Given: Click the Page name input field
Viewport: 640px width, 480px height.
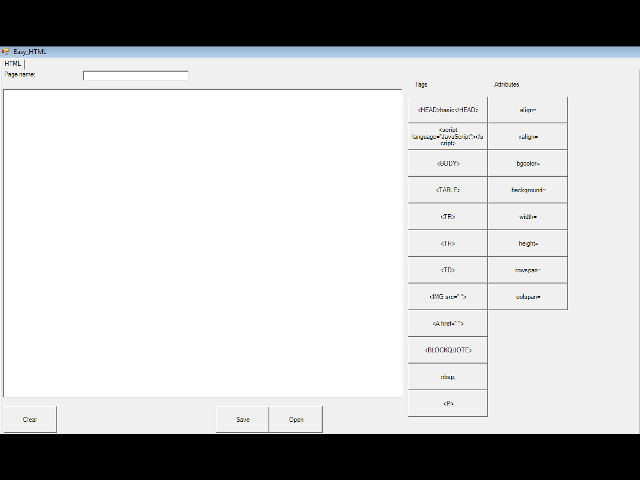Looking at the screenshot, I should 135,75.
